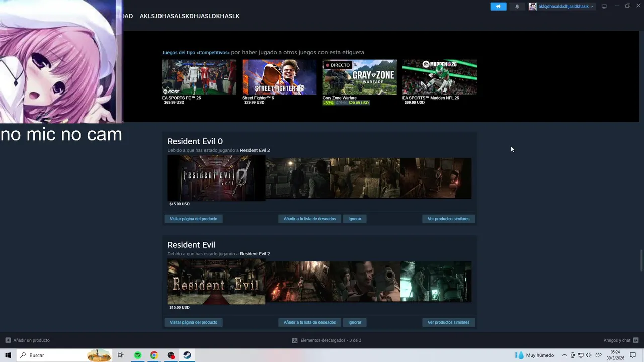Open Steam from the taskbar
This screenshot has width=644, height=362.
187,355
